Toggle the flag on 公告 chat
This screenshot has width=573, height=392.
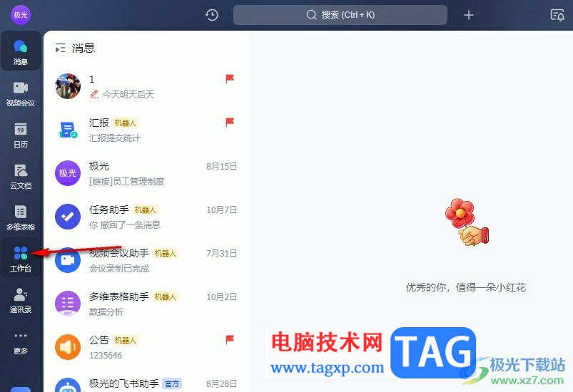(230, 339)
